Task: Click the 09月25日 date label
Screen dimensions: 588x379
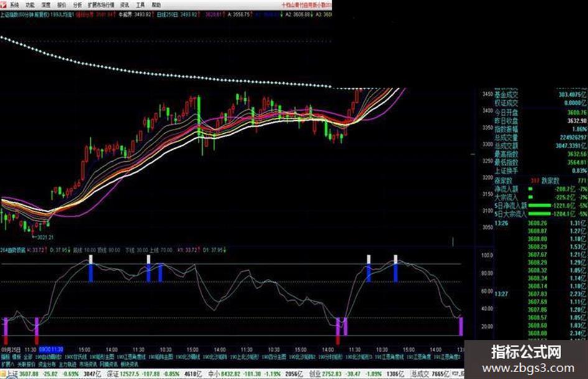Action: click(11, 350)
